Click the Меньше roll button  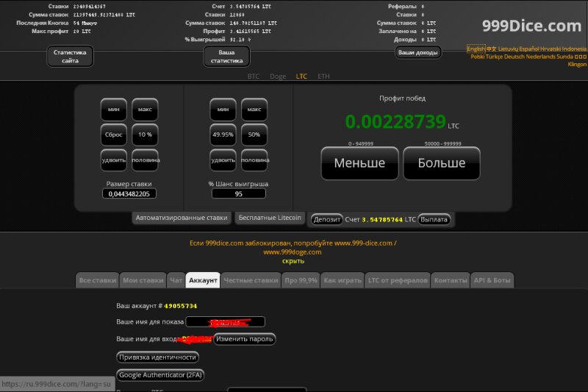[359, 163]
